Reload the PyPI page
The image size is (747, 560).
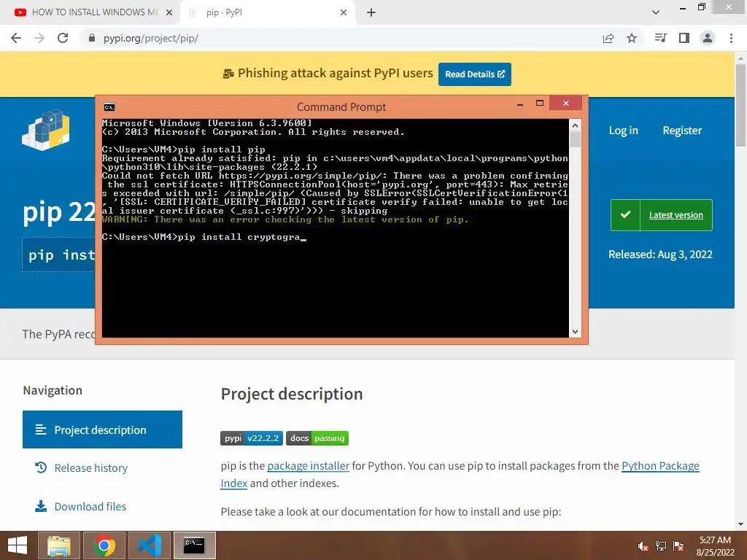[63, 38]
